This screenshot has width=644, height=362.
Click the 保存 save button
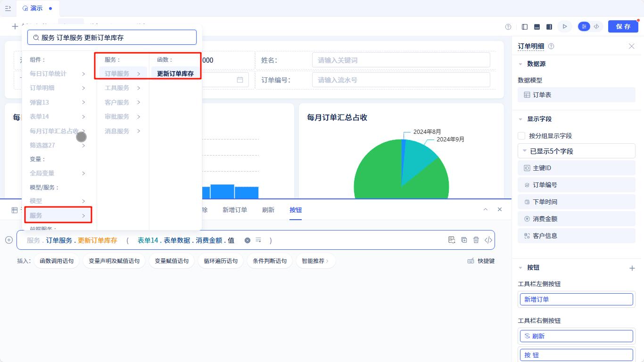coord(623,26)
